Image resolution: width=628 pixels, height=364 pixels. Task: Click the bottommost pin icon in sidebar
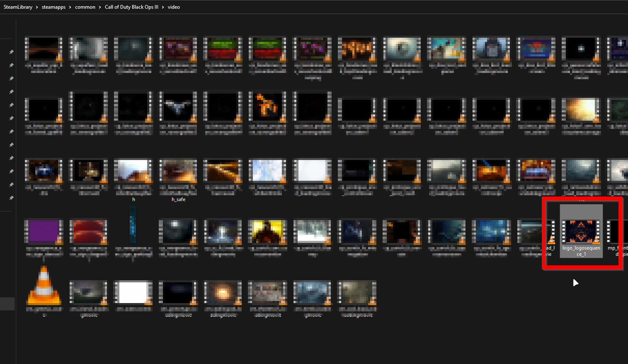pos(11,198)
